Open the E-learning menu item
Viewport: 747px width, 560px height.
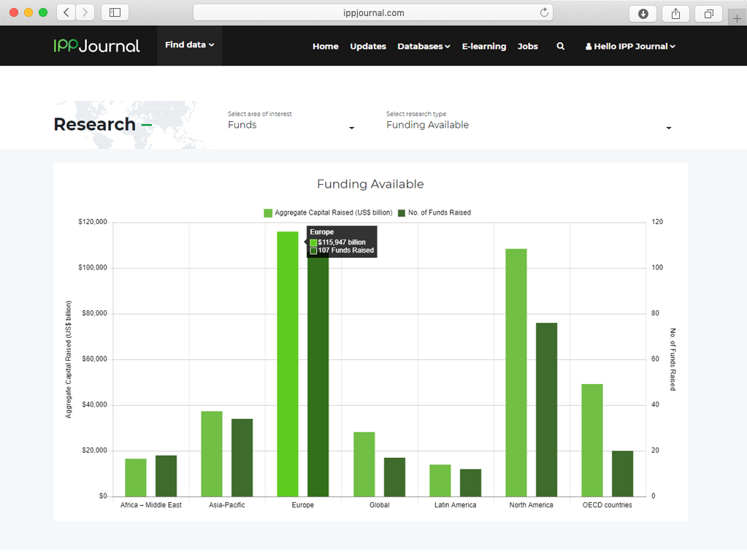pos(483,46)
